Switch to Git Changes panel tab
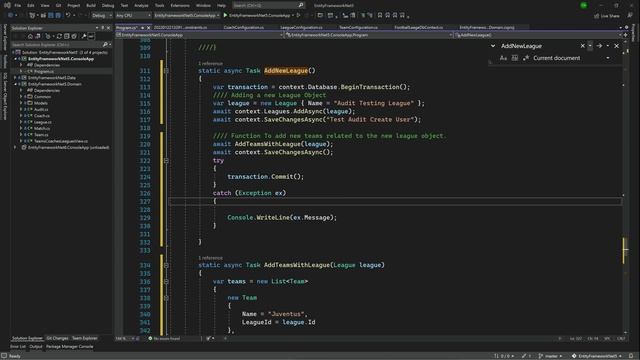Viewport: 640px width, 360px height. [x=57, y=338]
